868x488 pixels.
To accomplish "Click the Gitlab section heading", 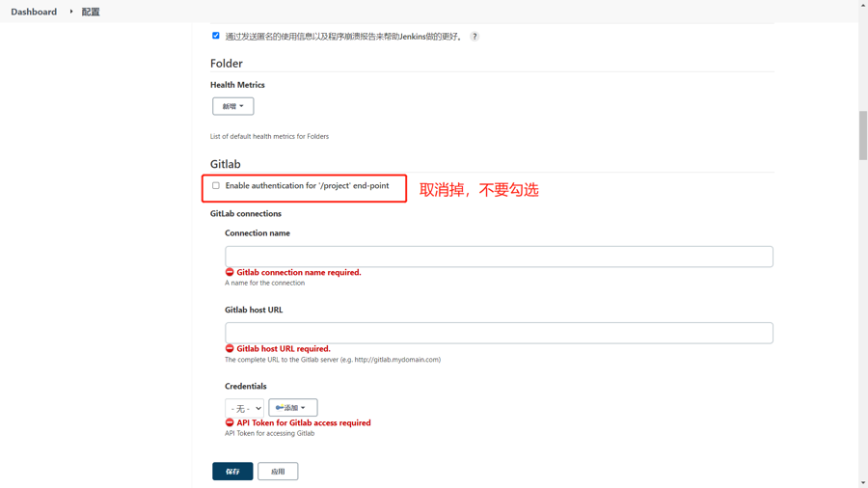I will pyautogui.click(x=226, y=164).
